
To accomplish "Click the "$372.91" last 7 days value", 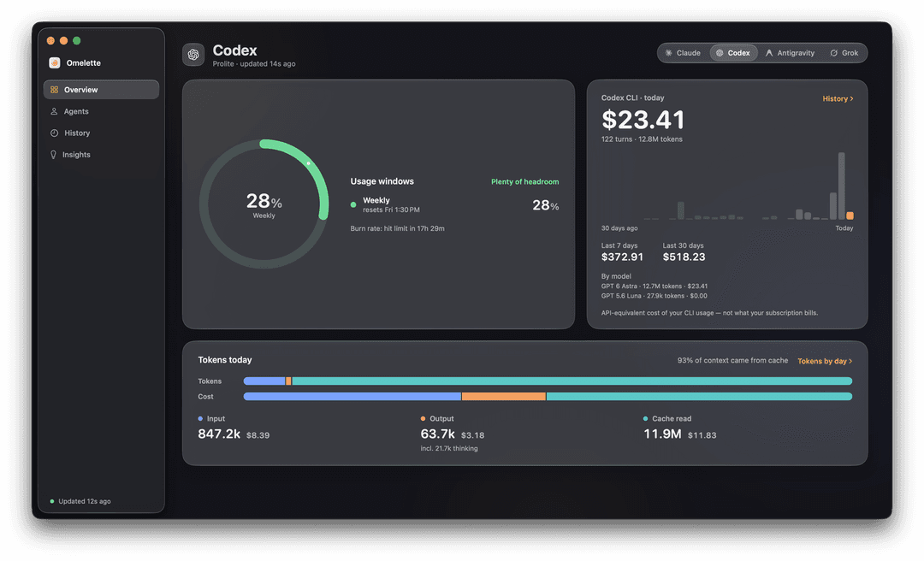I will pos(622,257).
